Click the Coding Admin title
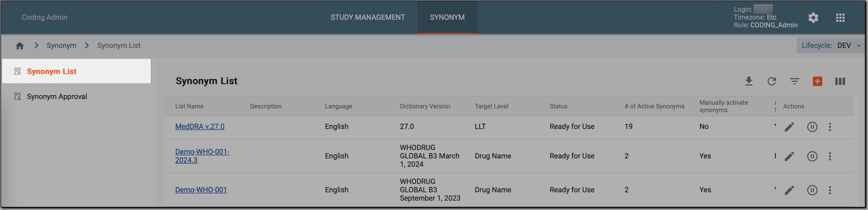Screen dimensions: 868x210 click(44, 17)
